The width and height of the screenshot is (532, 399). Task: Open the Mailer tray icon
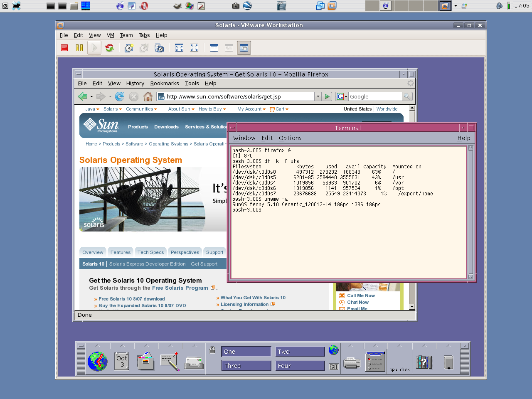tap(194, 363)
